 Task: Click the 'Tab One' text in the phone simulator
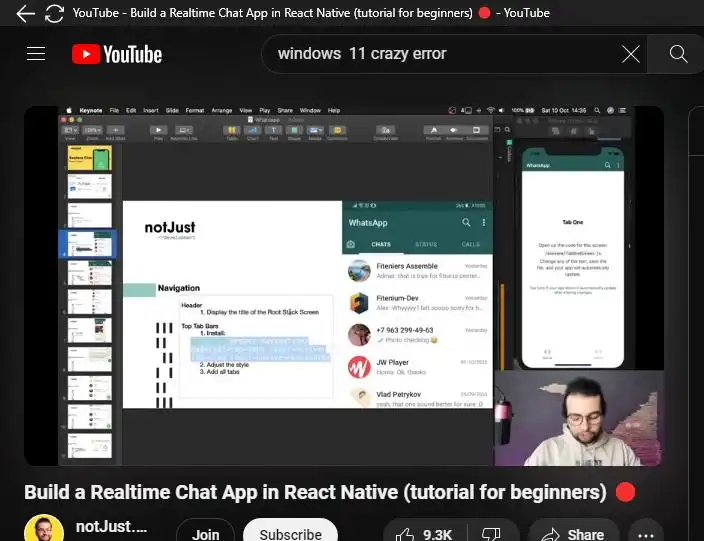pyautogui.click(x=573, y=222)
